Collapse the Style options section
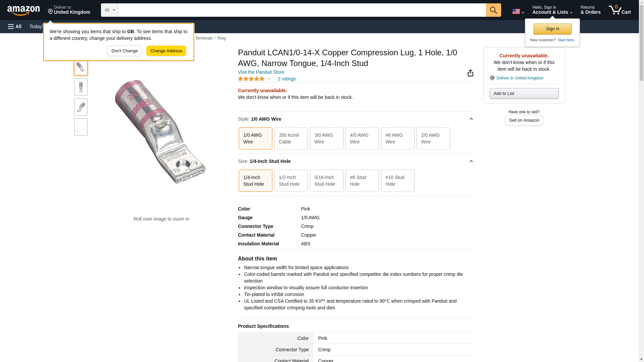644x362 pixels. point(471,119)
